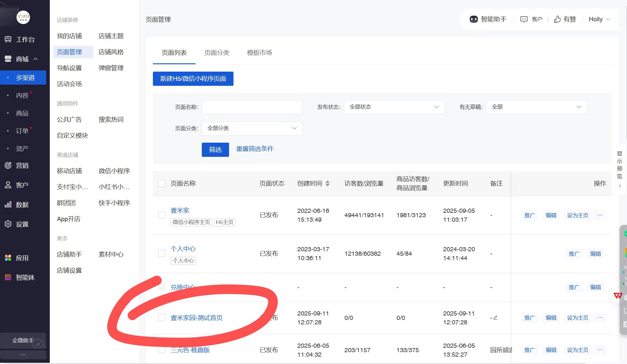The height and width of the screenshot is (364, 627).
Task: Click the 重置筛选条件 link
Action: (255, 149)
